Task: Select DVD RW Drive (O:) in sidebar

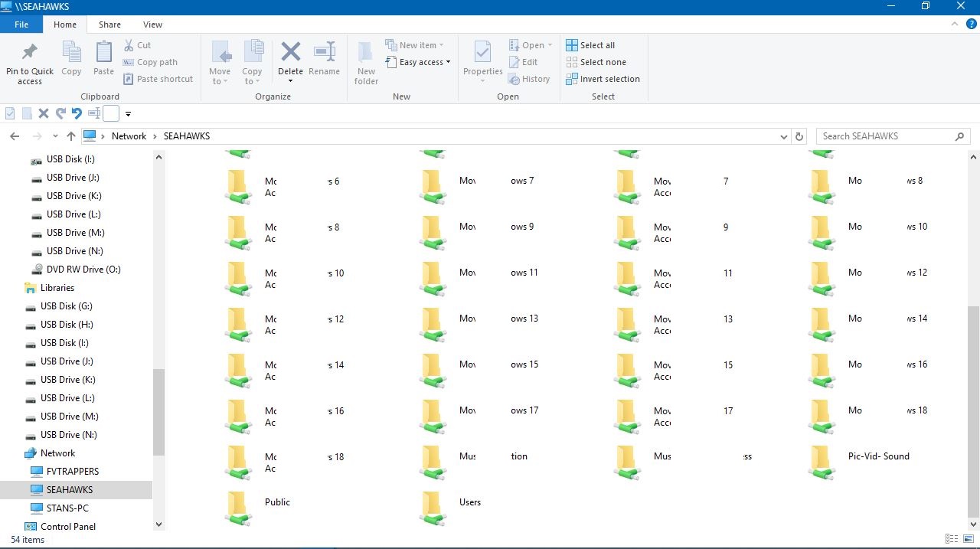Action: pyautogui.click(x=76, y=270)
